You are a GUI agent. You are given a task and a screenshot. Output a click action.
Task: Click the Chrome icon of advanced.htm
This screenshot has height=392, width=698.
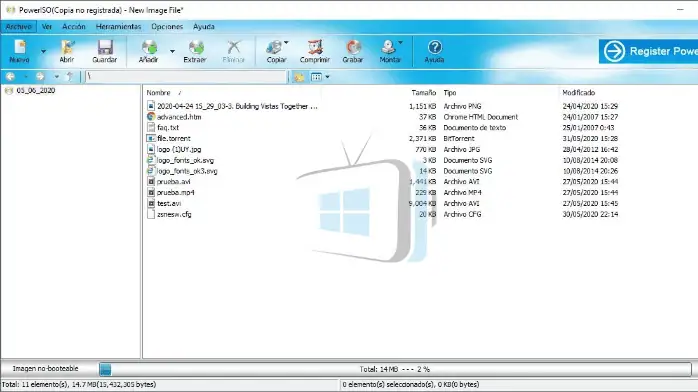tap(151, 117)
